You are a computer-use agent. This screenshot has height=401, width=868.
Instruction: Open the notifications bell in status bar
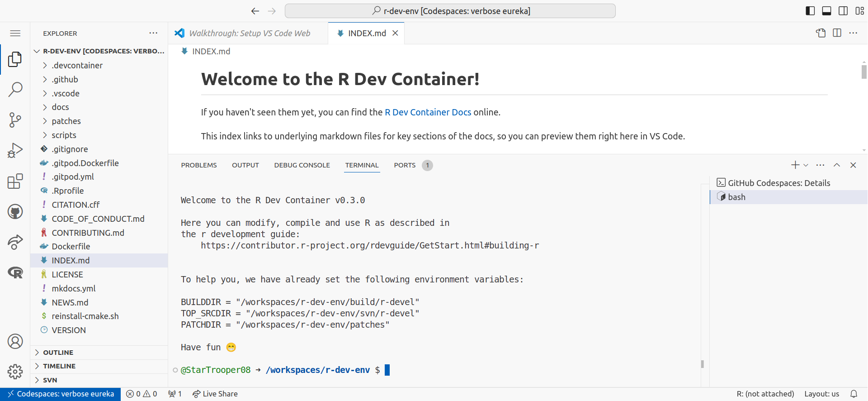854,394
